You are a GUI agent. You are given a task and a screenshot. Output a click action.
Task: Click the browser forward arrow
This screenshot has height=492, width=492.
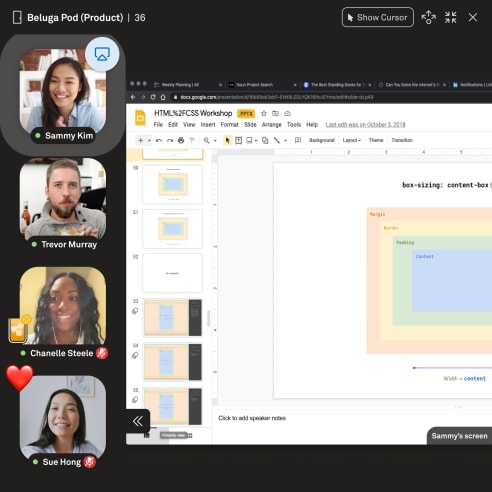coord(143,97)
